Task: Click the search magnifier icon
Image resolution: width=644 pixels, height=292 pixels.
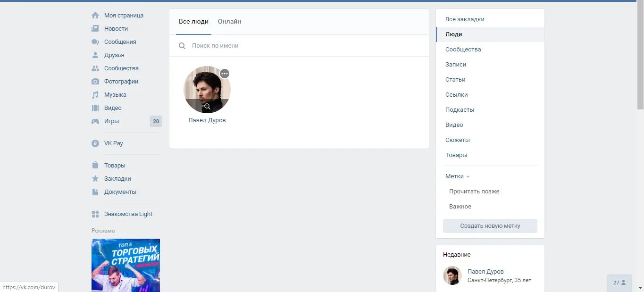Action: coord(182,46)
